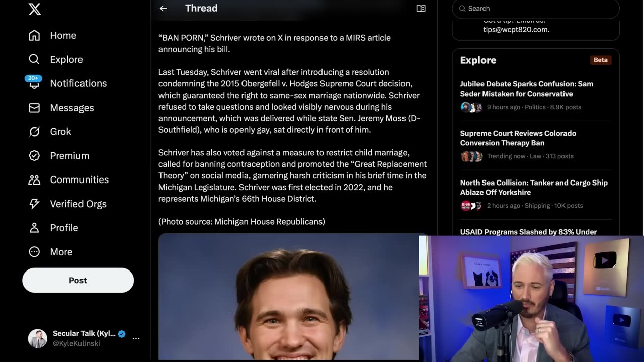Screen dimensions: 644x362
Task: Click the 'Secular Talk (Kyl...' account name
Action: pyautogui.click(x=84, y=333)
